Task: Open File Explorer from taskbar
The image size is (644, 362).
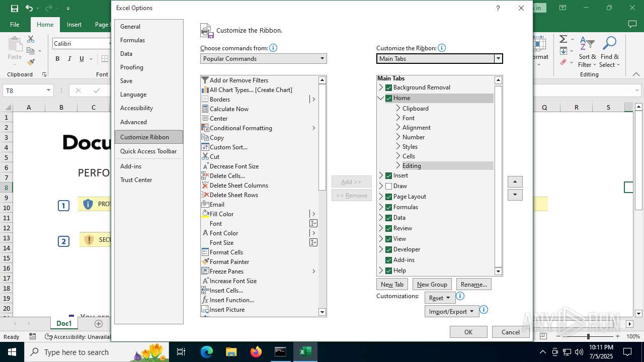Action: coord(231,352)
